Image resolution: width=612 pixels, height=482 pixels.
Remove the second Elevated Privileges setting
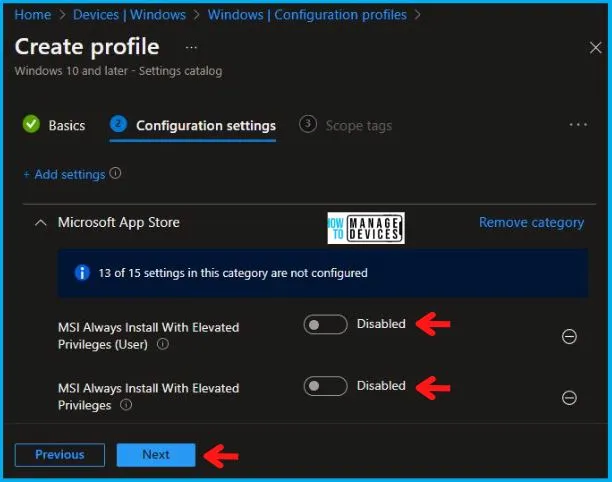pos(569,398)
